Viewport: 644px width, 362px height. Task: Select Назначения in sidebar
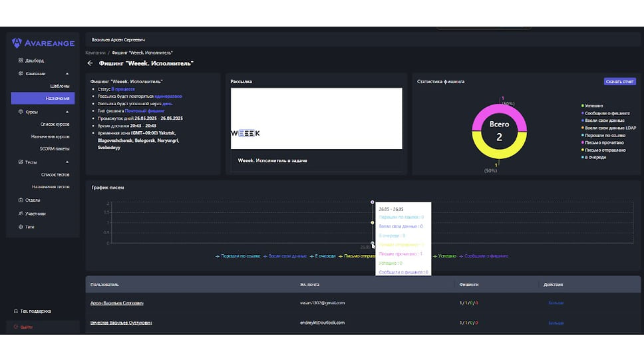coord(43,98)
